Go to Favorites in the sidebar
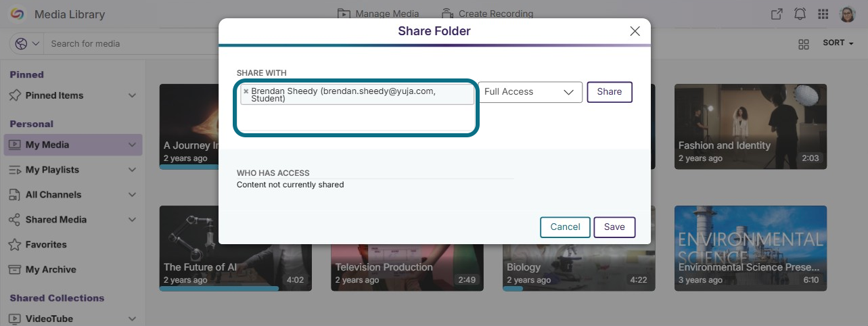 pos(46,245)
